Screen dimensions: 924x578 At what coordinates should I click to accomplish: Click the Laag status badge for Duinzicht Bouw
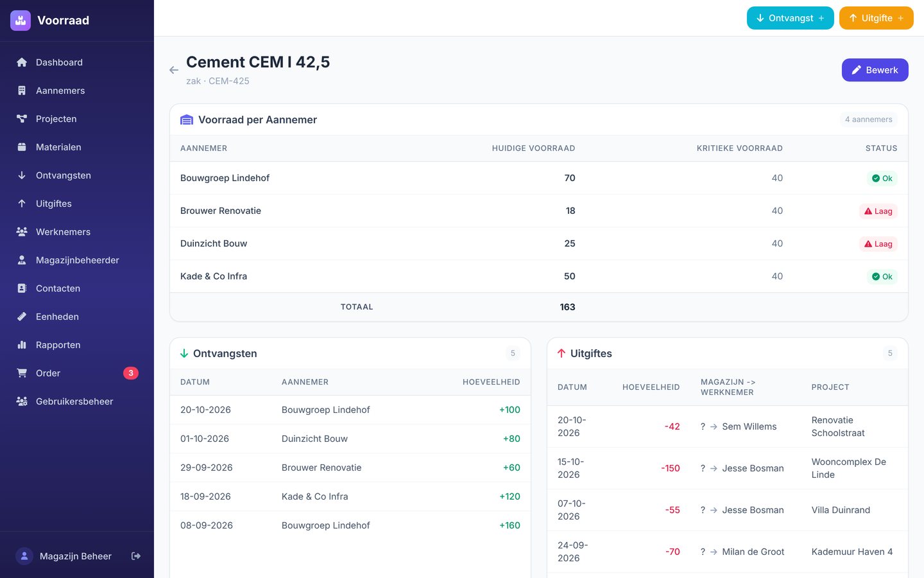878,244
